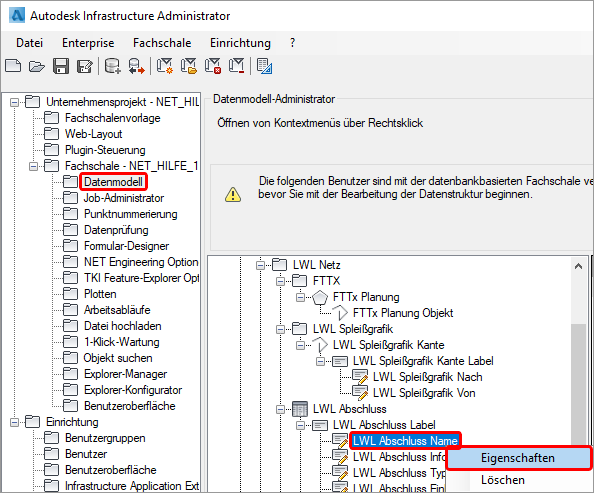
Task: Collapse the FTTx Planung node
Action: click(300, 297)
